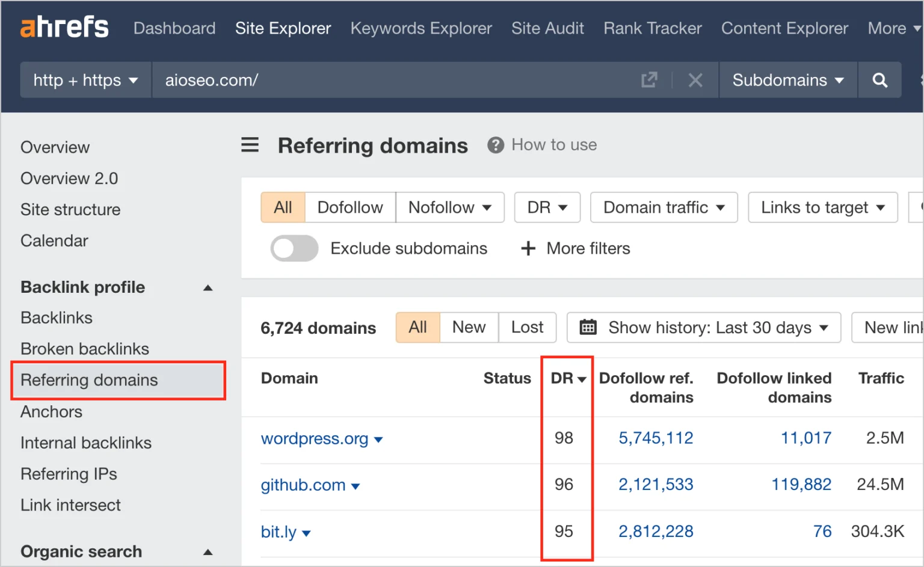Image resolution: width=924 pixels, height=567 pixels.
Task: Enable the Exclude subdomains toggle
Action: coord(294,248)
